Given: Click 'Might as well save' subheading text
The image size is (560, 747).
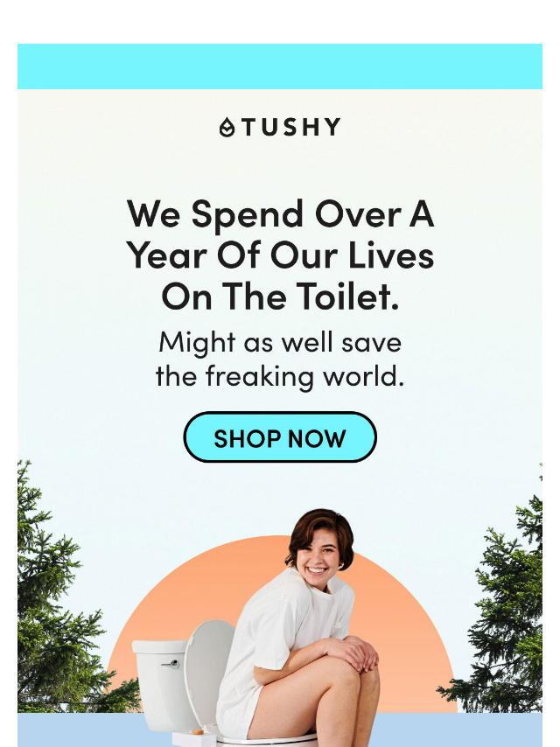Looking at the screenshot, I should click(x=280, y=343).
